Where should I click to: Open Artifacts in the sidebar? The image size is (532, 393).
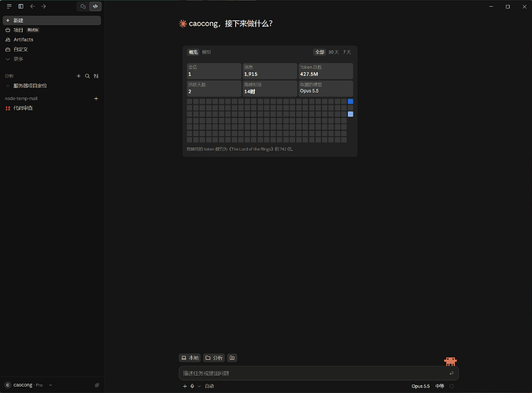pos(20,39)
